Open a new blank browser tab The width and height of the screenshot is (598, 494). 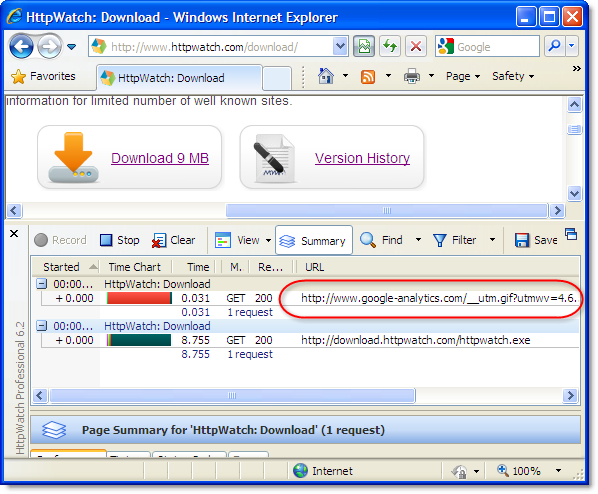point(277,78)
